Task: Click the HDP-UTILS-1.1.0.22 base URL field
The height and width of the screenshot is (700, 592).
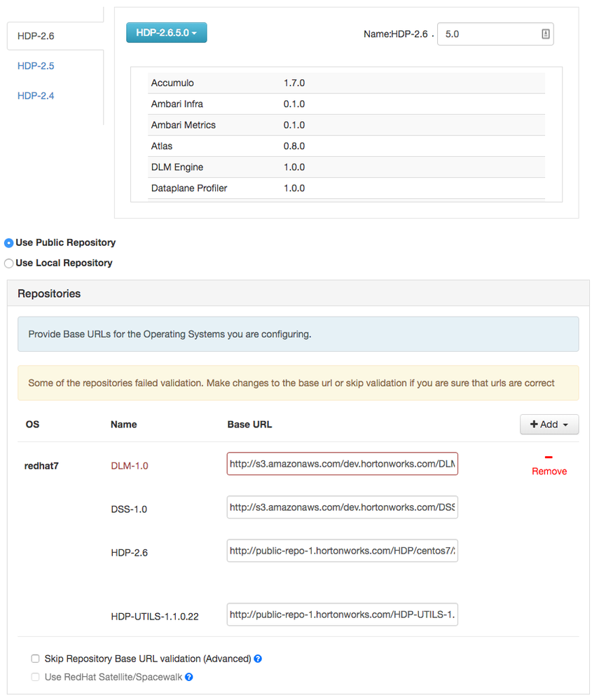Action: point(342,615)
